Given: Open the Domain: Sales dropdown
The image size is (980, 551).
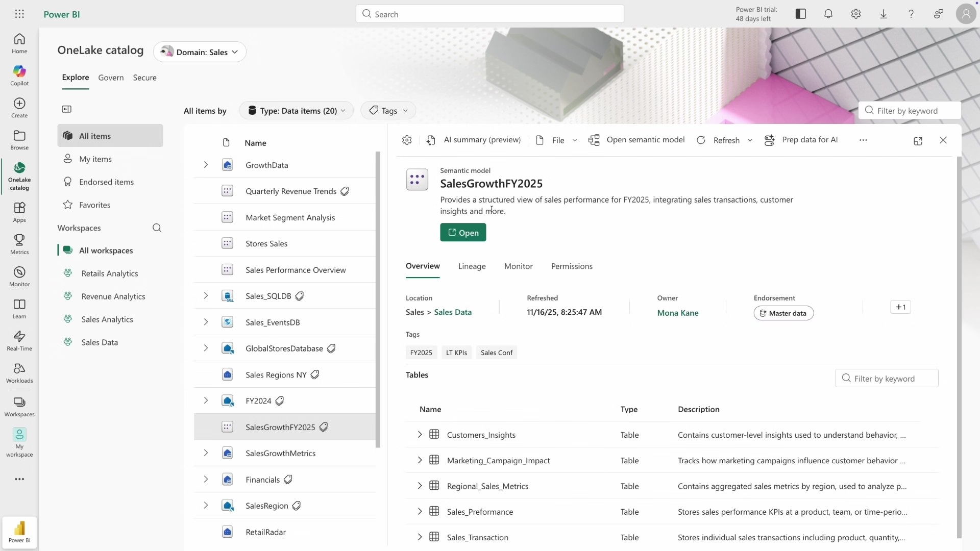Looking at the screenshot, I should (x=200, y=52).
